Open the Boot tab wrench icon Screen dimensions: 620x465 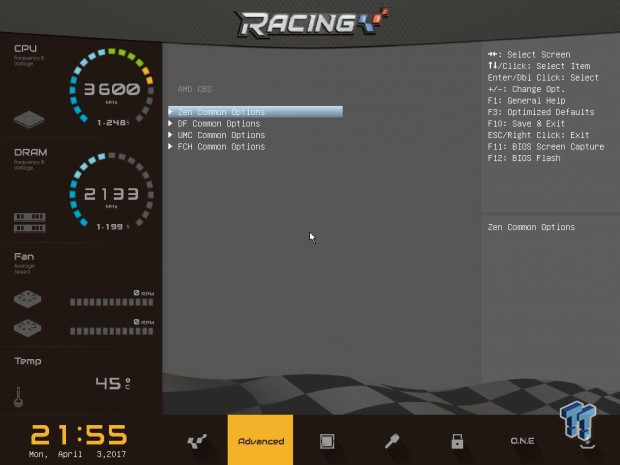pyautogui.click(x=392, y=441)
